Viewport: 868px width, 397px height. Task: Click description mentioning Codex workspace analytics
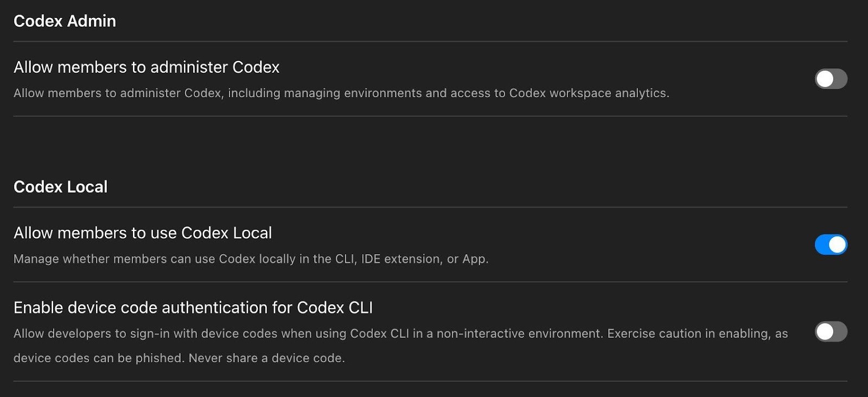tap(341, 93)
